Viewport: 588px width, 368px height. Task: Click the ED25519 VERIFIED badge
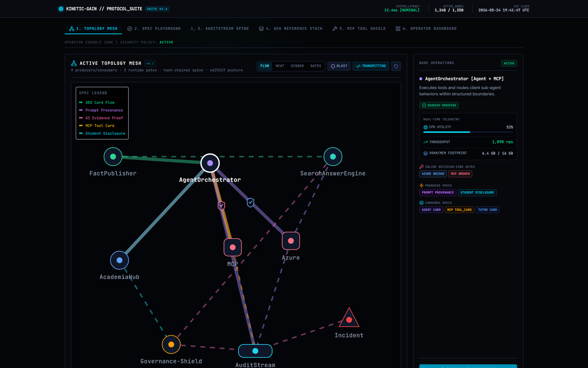(x=439, y=105)
